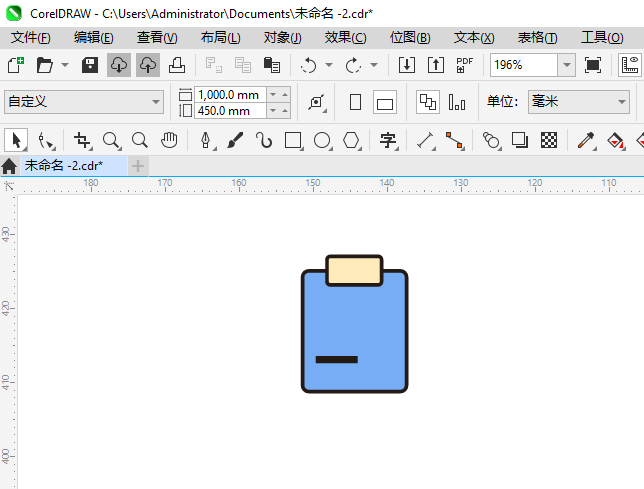Select the Shape node-edit tool
This screenshot has width=644, height=489.
[x=45, y=140]
